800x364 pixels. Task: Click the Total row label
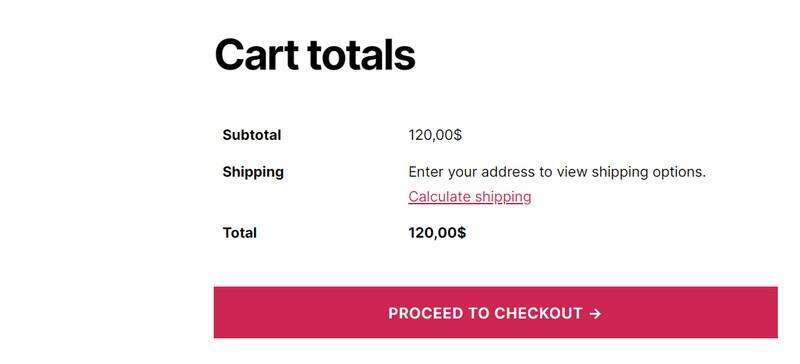(239, 233)
